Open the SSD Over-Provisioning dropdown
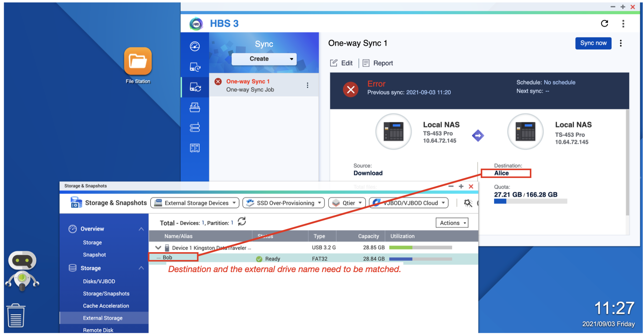Viewport: 644px width, 336px height. [x=283, y=203]
